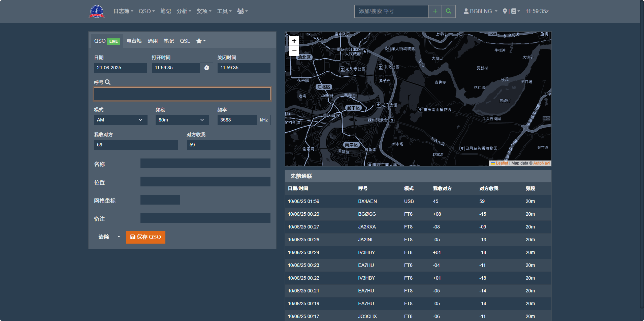Click the 渝中区 label on the map
This screenshot has width=644, height=321.
coord(354,108)
